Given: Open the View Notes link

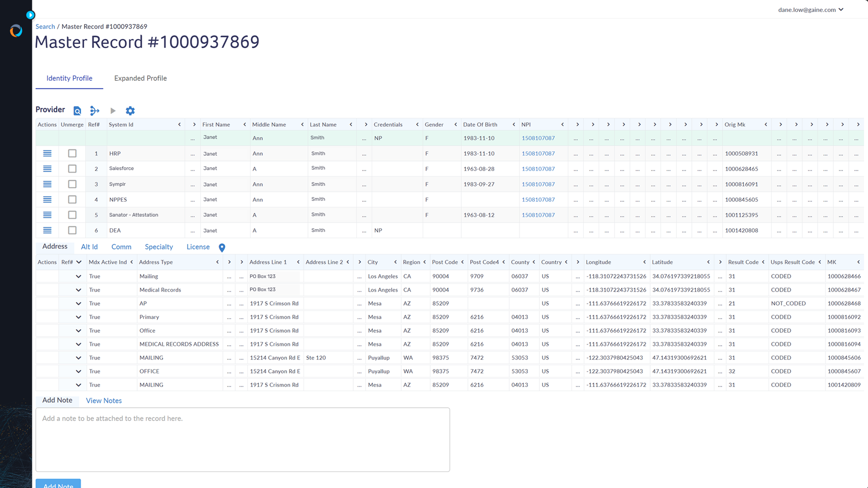Looking at the screenshot, I should (104, 400).
